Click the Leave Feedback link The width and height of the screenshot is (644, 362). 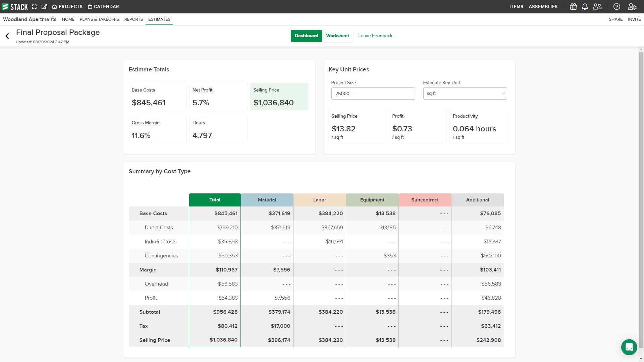(x=375, y=36)
